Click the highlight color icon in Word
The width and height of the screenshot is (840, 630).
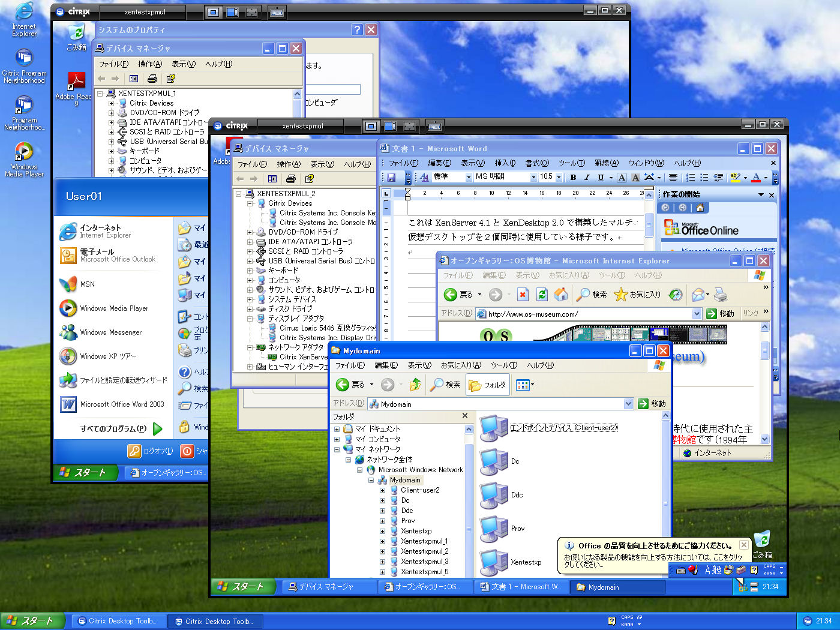click(x=735, y=177)
